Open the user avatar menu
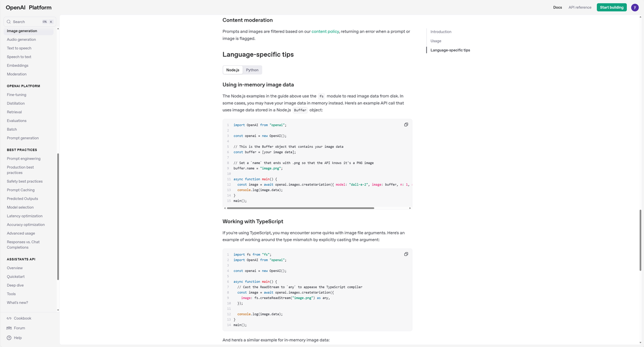 tap(635, 8)
